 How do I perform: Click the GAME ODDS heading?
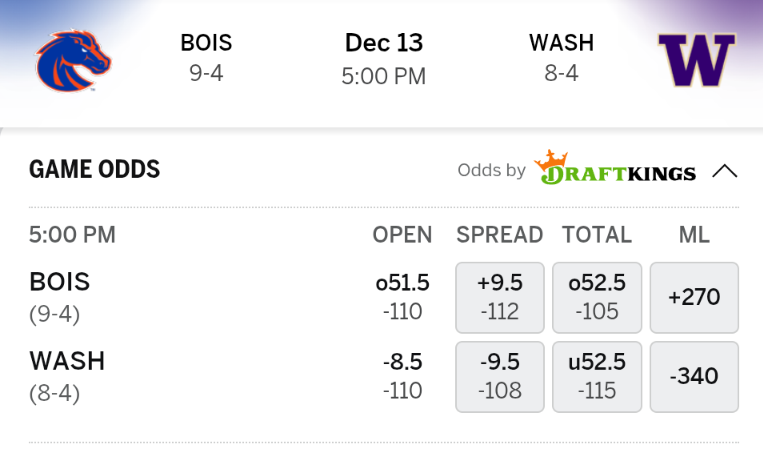pyautogui.click(x=94, y=169)
